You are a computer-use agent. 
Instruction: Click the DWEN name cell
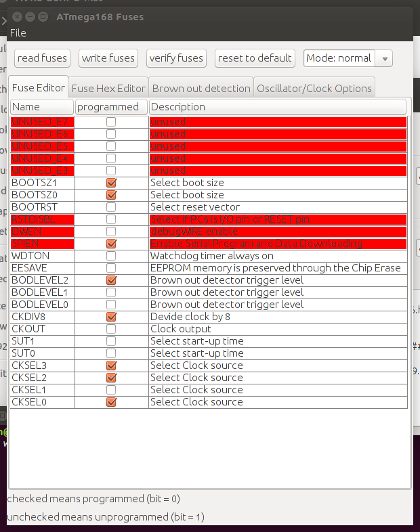coord(43,231)
